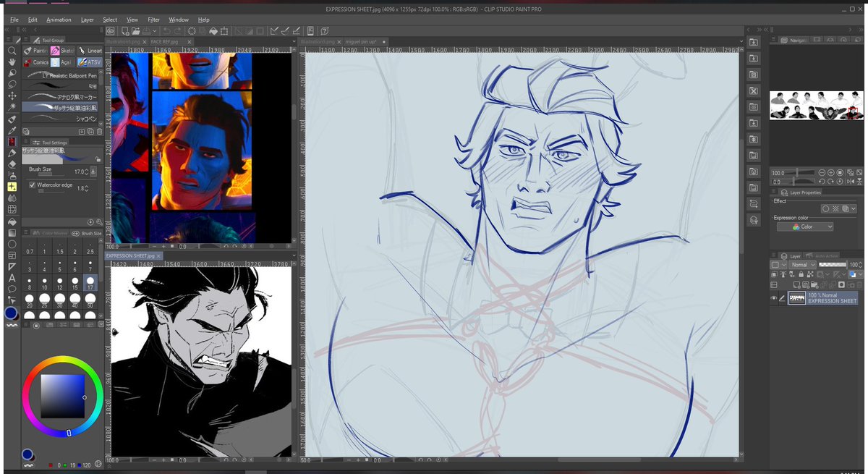868x474 pixels.
Task: Adjust Watercolor edge value with stepper arrows
Action: click(x=88, y=188)
